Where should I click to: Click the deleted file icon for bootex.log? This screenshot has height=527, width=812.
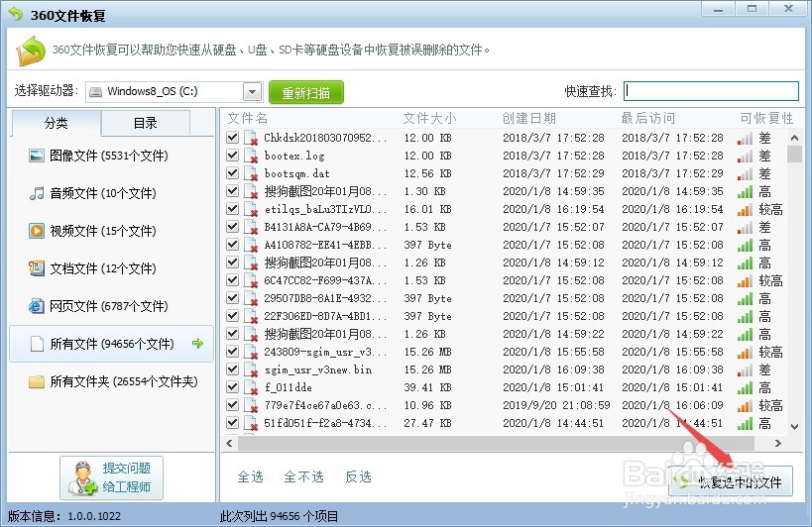[251, 156]
